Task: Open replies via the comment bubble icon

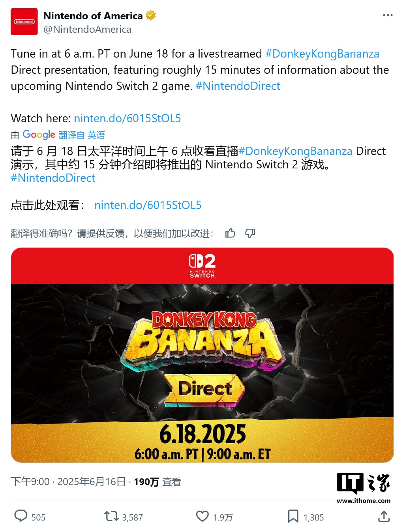Action: [21, 516]
